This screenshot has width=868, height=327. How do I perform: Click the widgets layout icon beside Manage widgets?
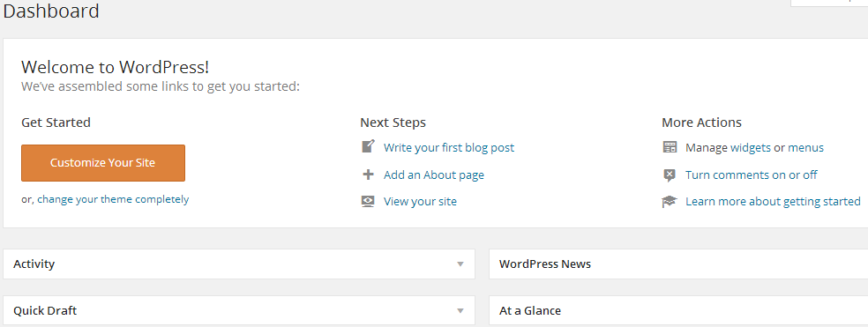pos(670,147)
